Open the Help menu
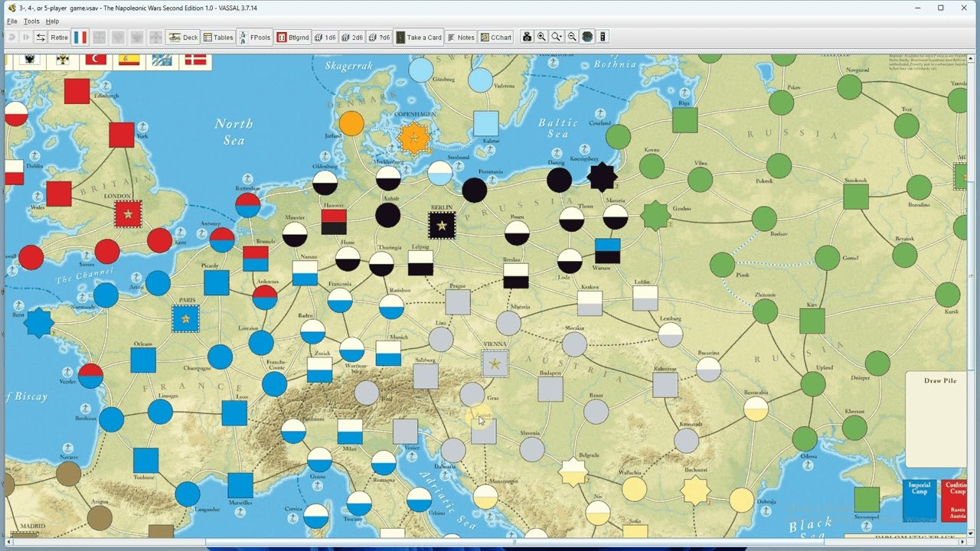The height and width of the screenshot is (551, 980). [52, 21]
